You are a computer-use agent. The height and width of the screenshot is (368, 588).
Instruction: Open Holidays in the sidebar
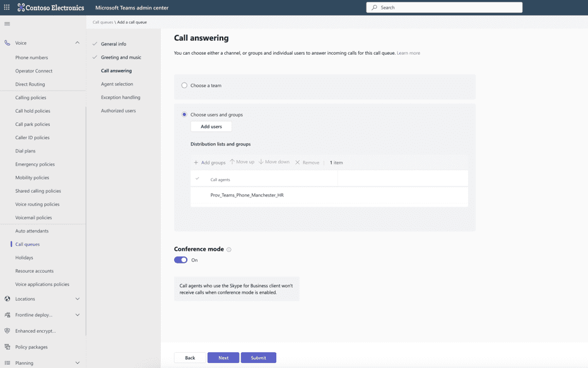24,258
